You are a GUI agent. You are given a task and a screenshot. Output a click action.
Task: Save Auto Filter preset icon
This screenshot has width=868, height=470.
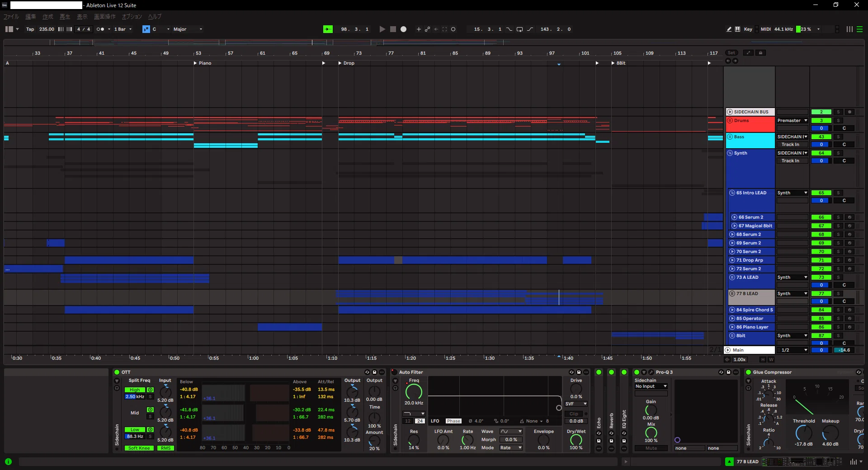[579, 372]
